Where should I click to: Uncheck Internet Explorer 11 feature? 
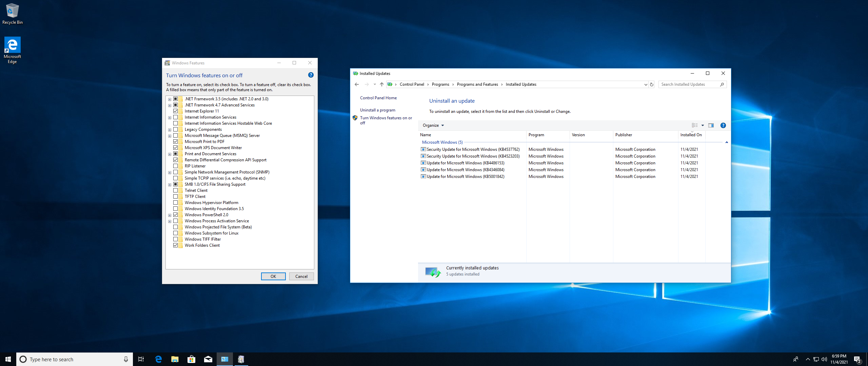[x=176, y=111]
